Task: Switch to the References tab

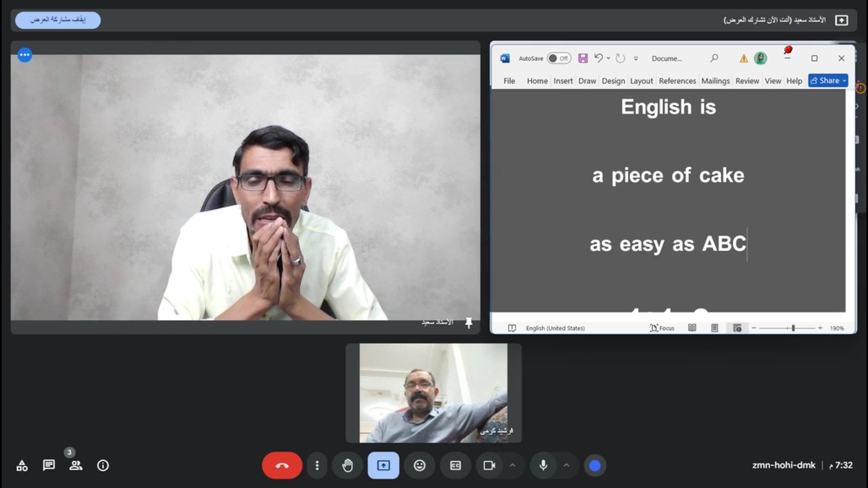Action: point(677,81)
